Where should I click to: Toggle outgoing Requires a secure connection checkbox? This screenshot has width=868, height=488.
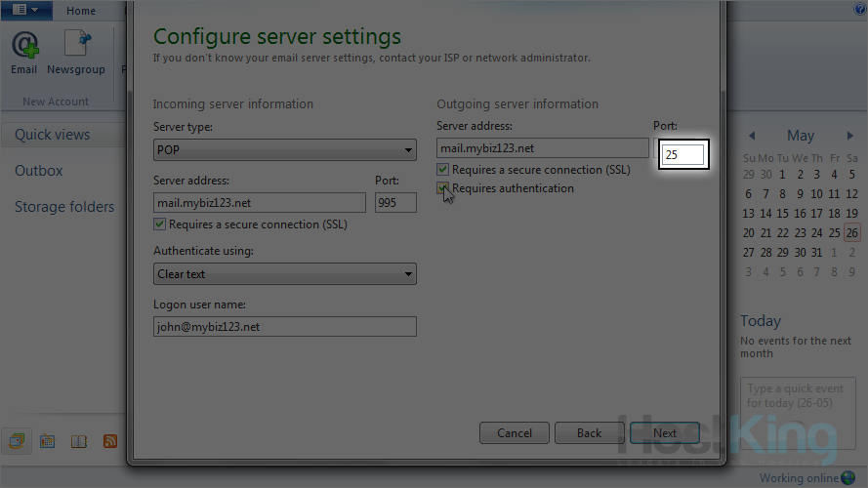point(443,170)
